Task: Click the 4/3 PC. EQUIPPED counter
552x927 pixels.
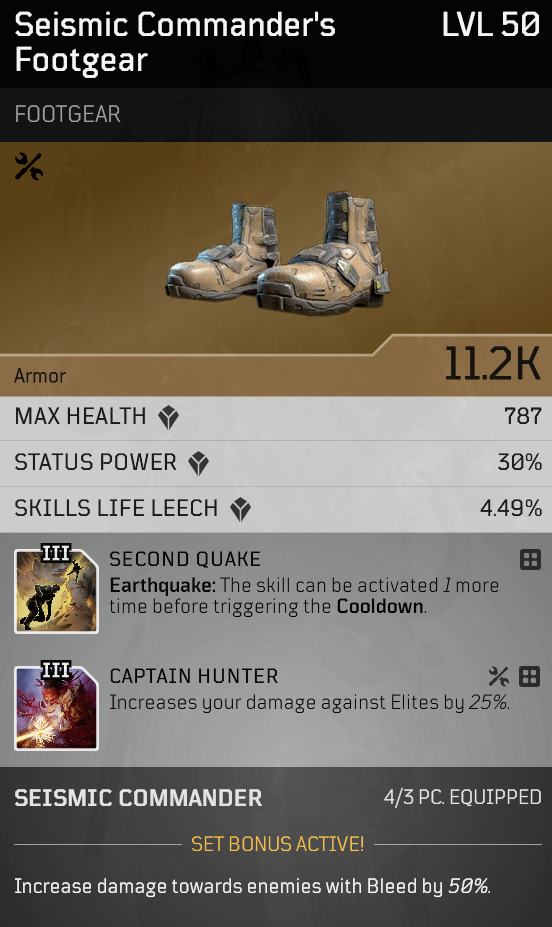Action: click(463, 798)
